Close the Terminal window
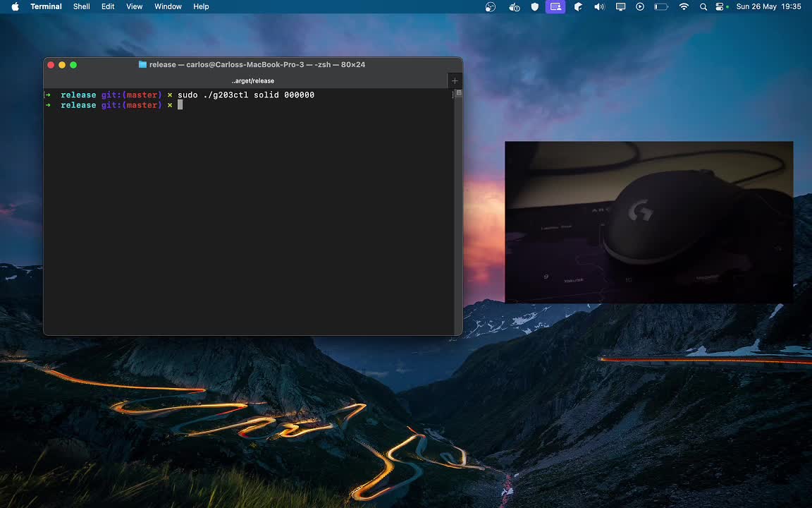 (x=51, y=65)
